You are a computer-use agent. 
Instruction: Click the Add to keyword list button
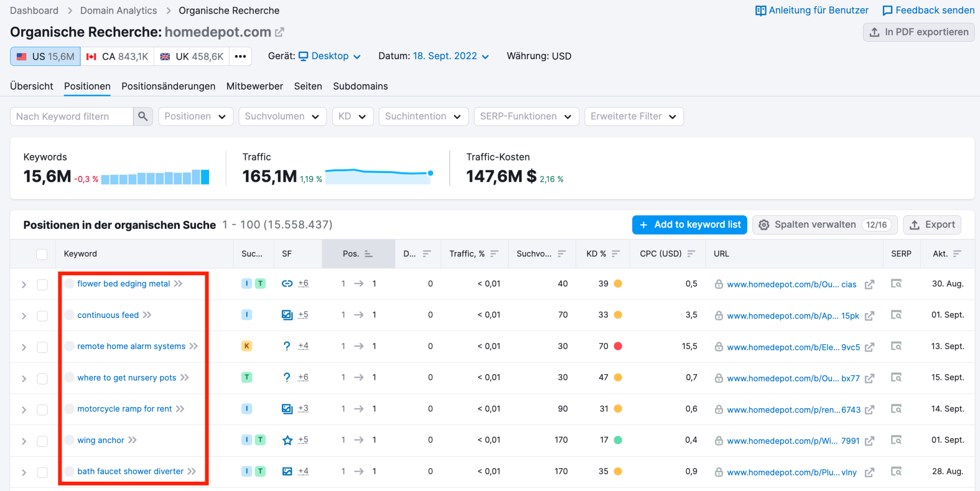pos(689,224)
